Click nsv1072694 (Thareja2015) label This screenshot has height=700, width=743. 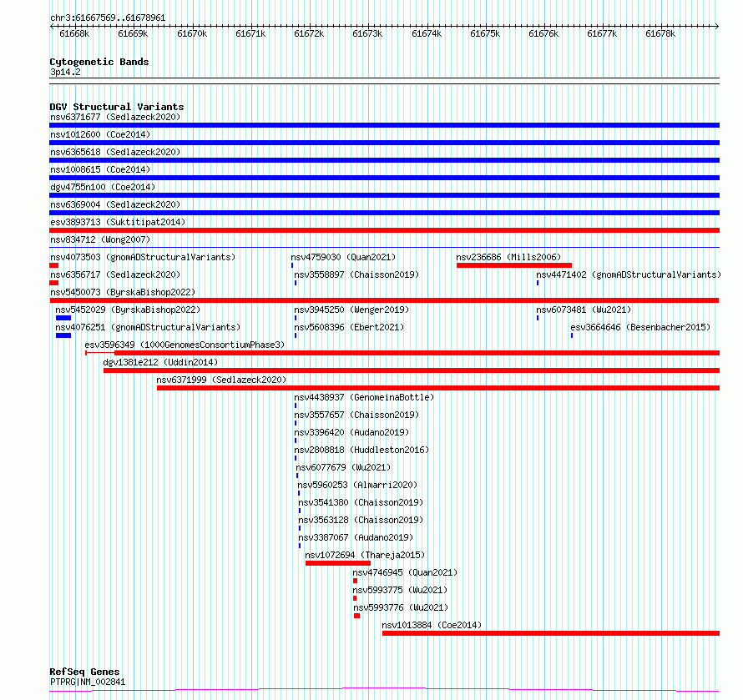365,555
